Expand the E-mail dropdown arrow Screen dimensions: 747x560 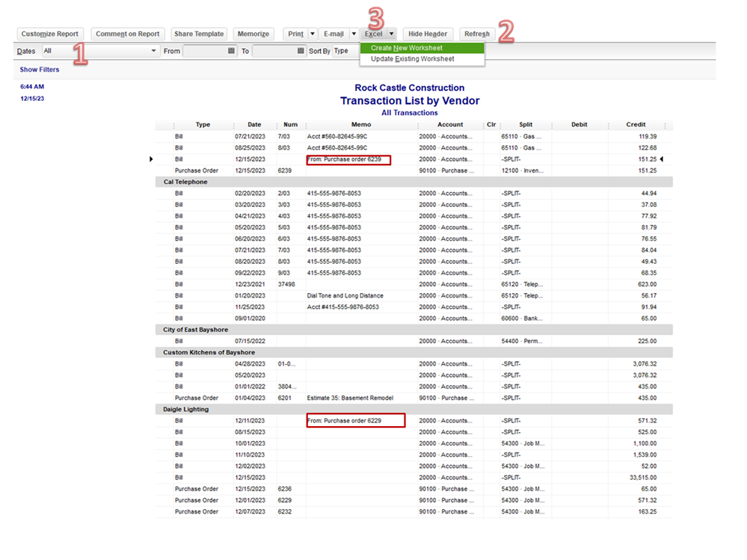(354, 34)
